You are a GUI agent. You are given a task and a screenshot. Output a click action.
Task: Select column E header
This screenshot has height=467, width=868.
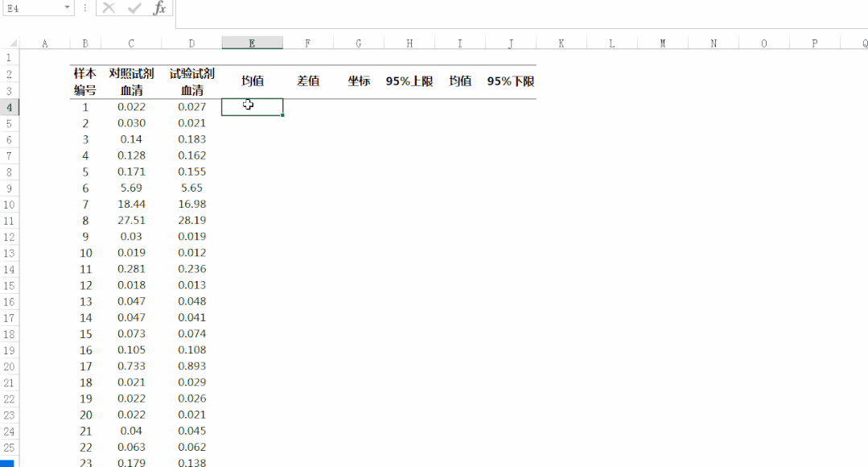click(x=252, y=43)
